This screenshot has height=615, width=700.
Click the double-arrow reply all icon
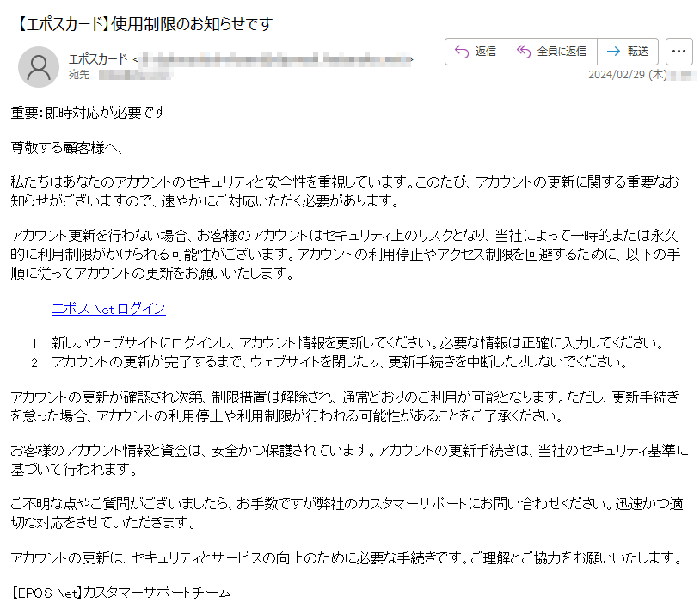[x=524, y=52]
